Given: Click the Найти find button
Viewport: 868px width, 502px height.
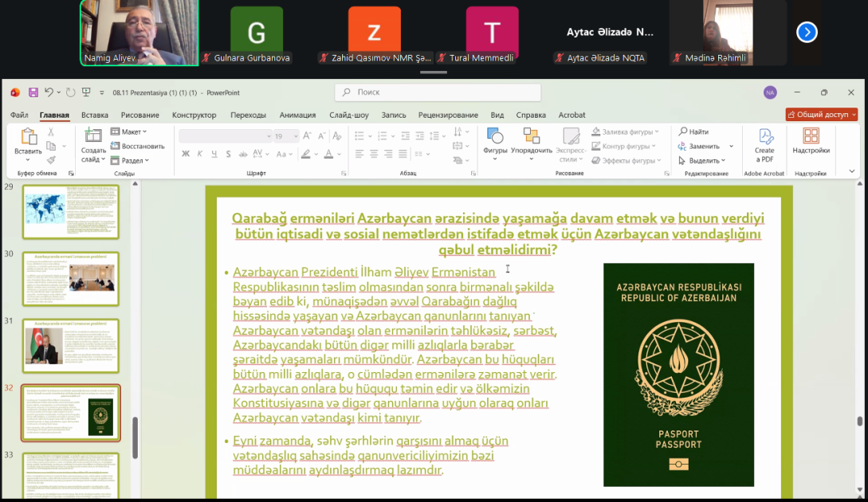Looking at the screenshot, I should [x=693, y=131].
